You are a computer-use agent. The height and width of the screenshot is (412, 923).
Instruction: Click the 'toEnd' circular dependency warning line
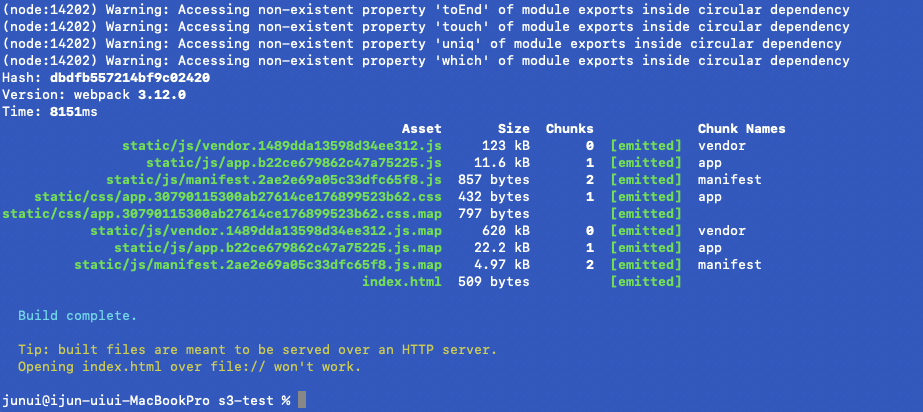coord(426,10)
